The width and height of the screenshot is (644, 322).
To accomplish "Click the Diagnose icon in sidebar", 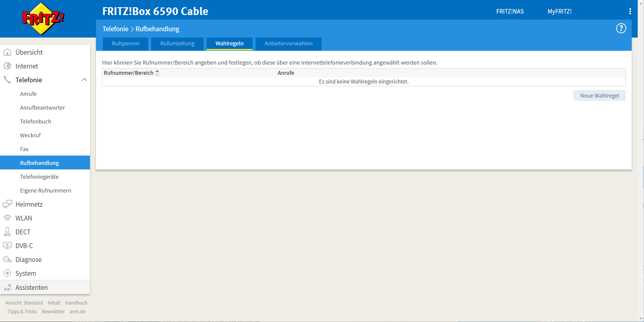I will tap(7, 260).
